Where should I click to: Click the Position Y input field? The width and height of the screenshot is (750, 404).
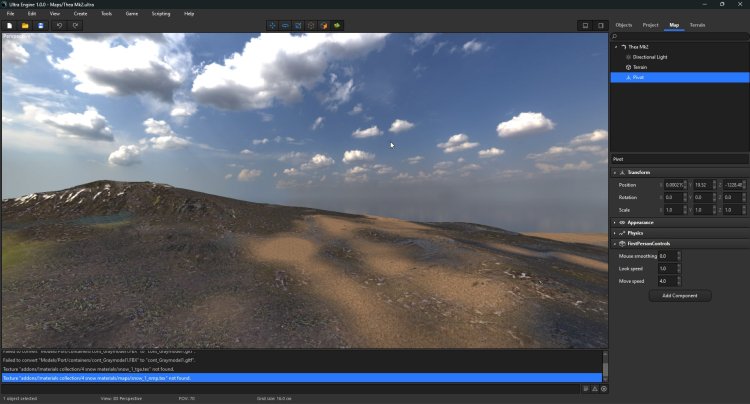tap(702, 185)
